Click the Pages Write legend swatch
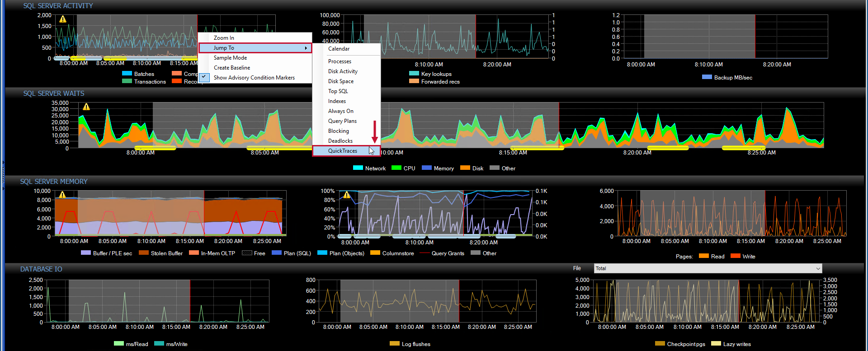This screenshot has width=868, height=351. [x=736, y=256]
